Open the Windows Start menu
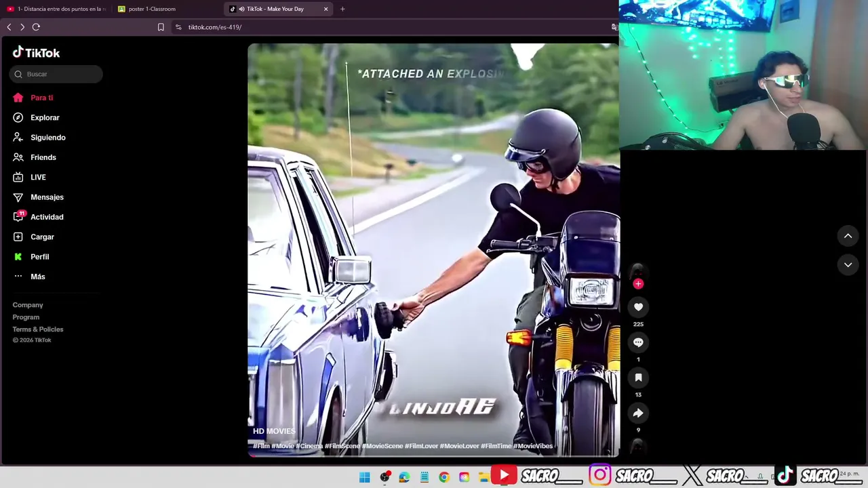This screenshot has height=488, width=868. (x=364, y=477)
